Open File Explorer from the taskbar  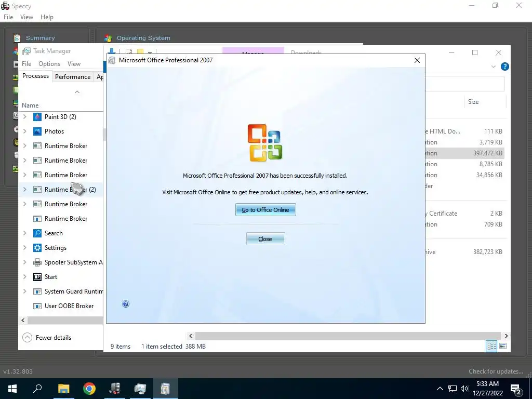click(x=63, y=389)
